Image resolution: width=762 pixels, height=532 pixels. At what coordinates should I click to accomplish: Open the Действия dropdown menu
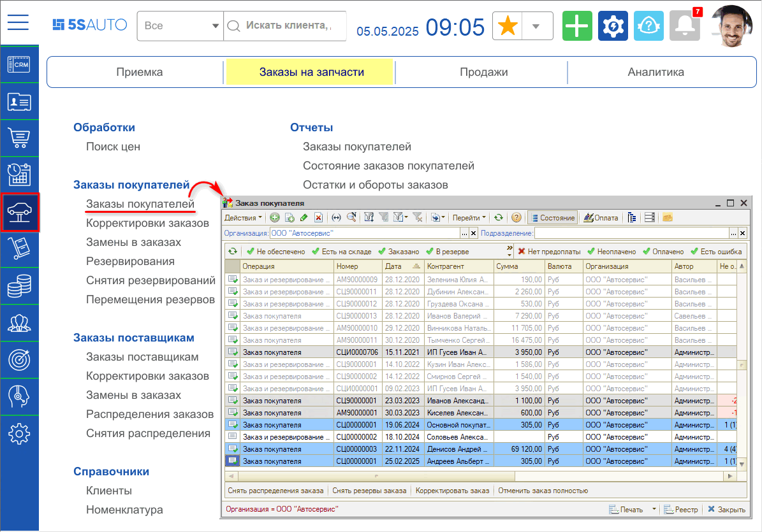[x=243, y=218]
